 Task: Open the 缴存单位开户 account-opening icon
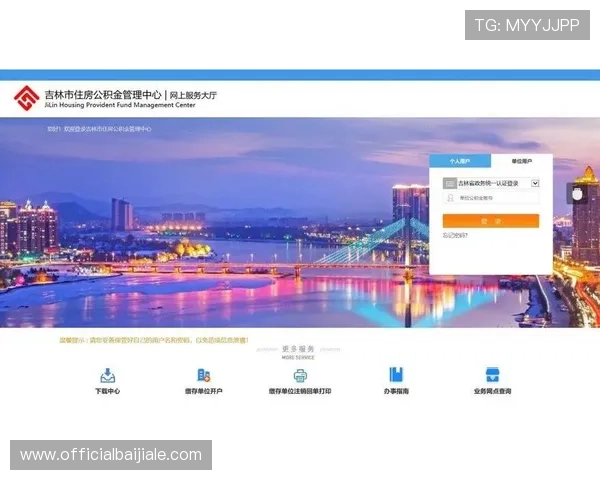pyautogui.click(x=204, y=376)
